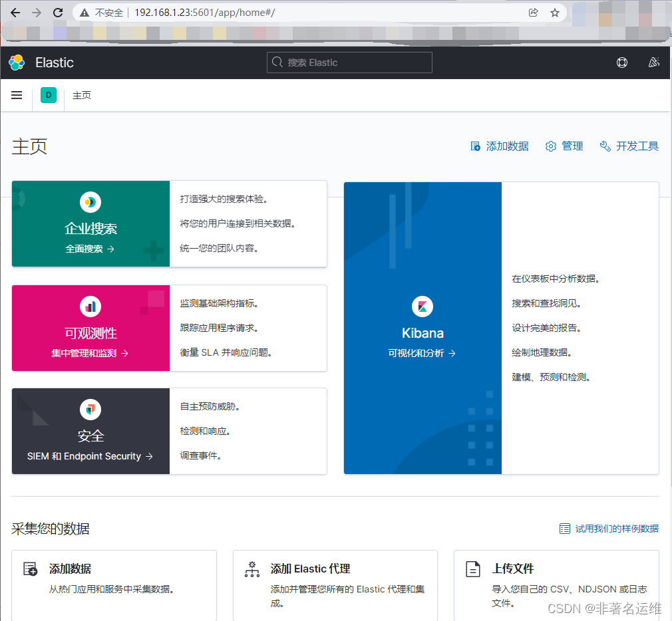Viewport: 672px width, 621px height.
Task: Click the 上传文件 document icon
Action: click(x=473, y=569)
